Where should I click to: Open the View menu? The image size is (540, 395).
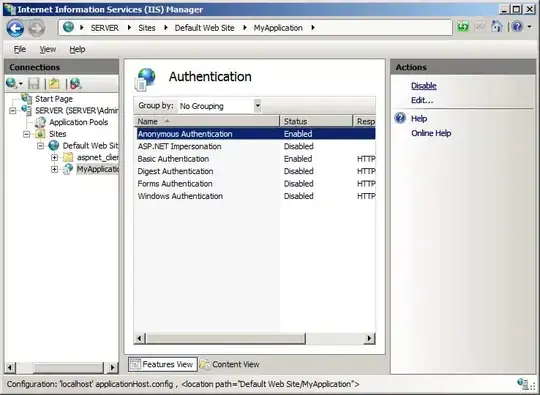[x=48, y=49]
